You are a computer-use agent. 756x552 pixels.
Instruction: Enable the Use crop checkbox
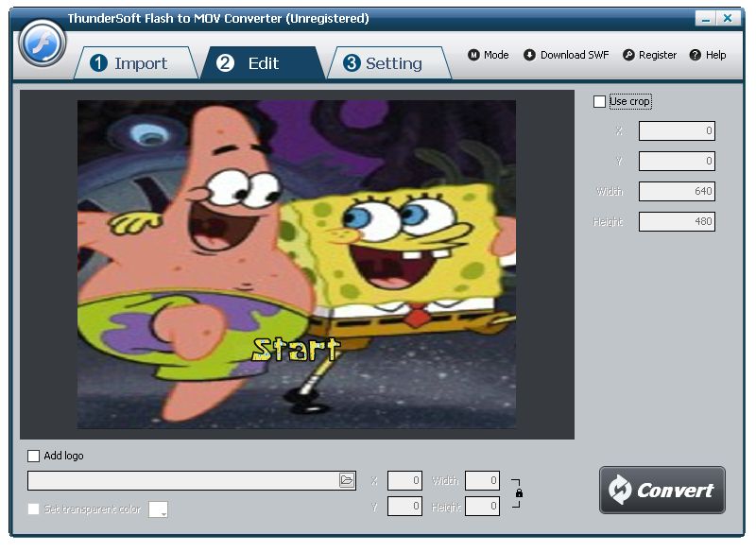pos(599,102)
